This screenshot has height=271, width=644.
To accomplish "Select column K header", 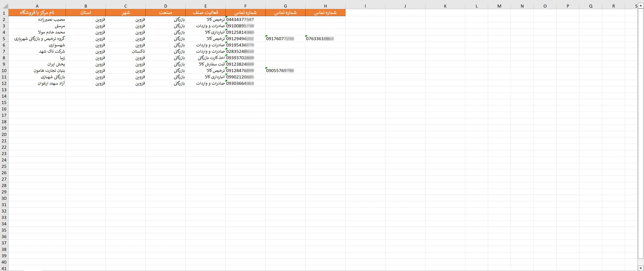I will [445, 6].
